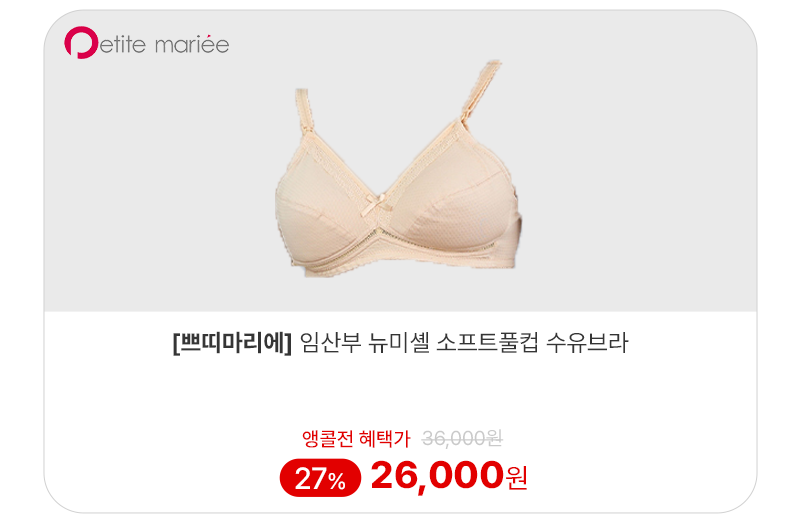Click the red 앵콜전 혜택가 label

click(356, 438)
